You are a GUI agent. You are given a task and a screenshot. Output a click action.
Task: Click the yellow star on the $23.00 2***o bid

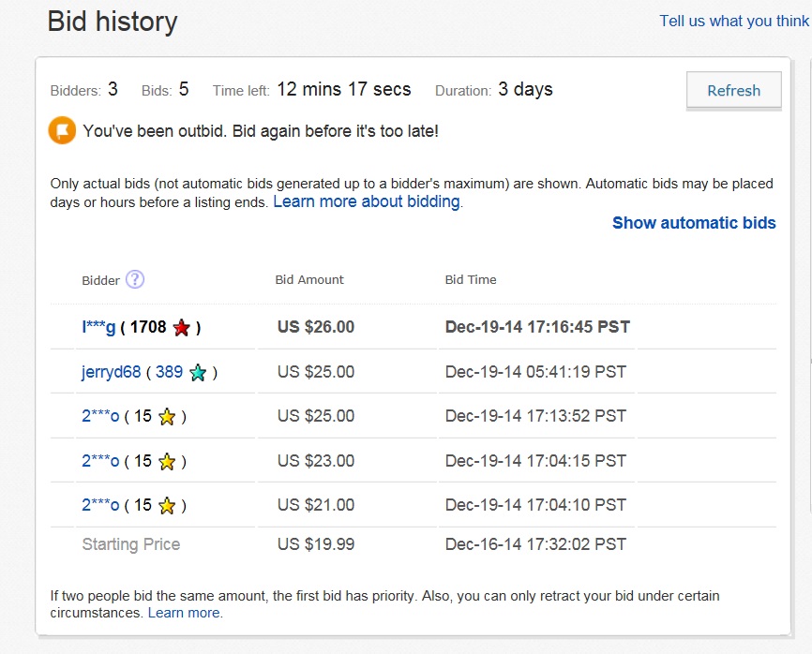[167, 462]
